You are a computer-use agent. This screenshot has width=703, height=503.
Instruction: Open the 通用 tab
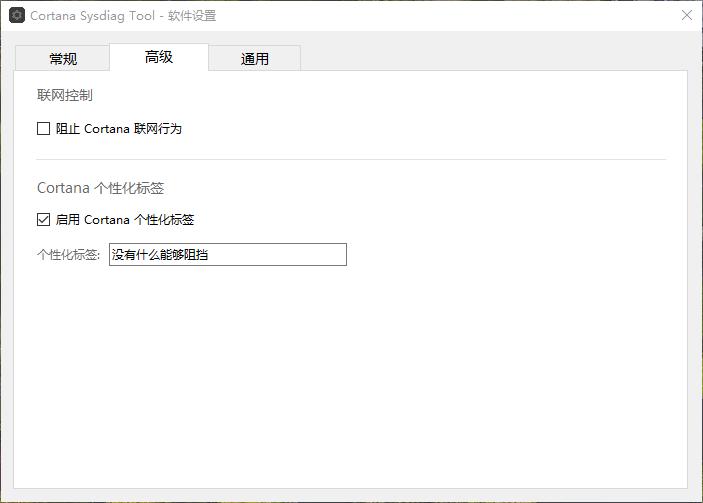pos(254,58)
